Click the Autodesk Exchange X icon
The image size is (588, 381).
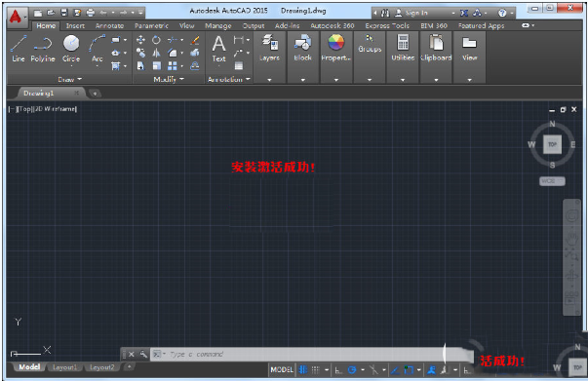[464, 13]
